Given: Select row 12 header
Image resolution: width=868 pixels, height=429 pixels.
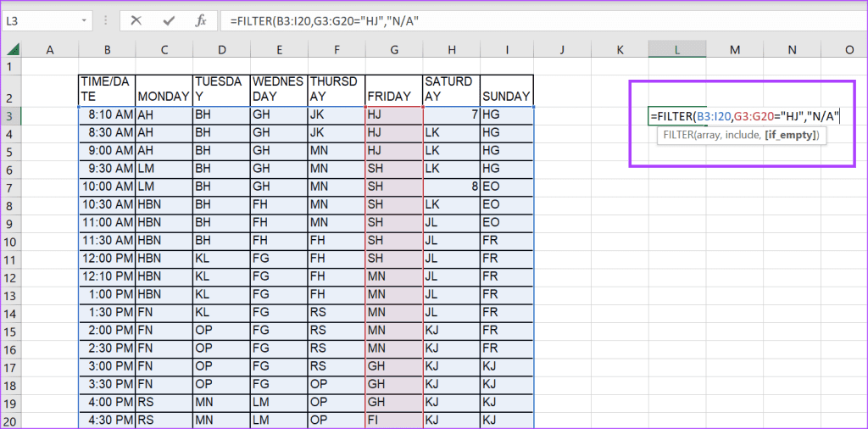Looking at the screenshot, I should [10, 275].
